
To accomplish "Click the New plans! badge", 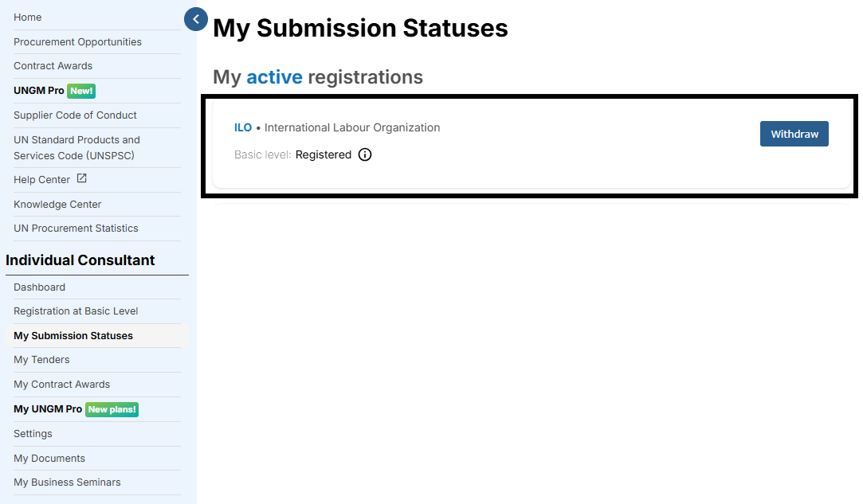I will click(112, 409).
